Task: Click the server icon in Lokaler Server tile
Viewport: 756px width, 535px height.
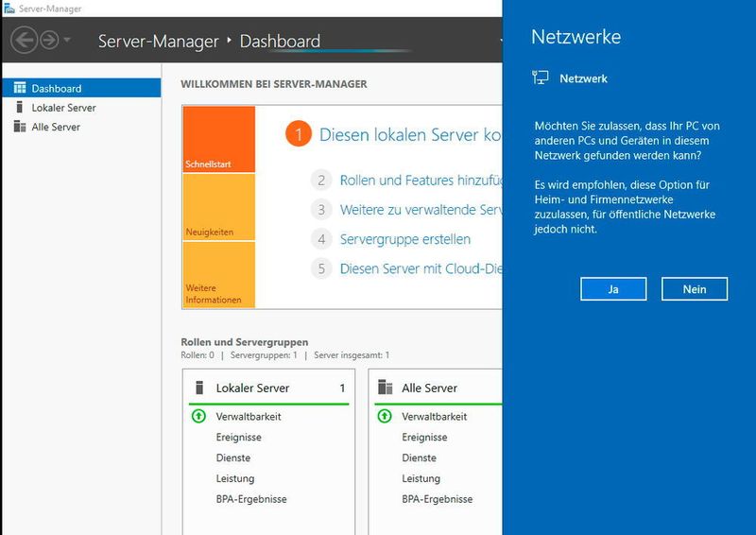Action: tap(199, 388)
